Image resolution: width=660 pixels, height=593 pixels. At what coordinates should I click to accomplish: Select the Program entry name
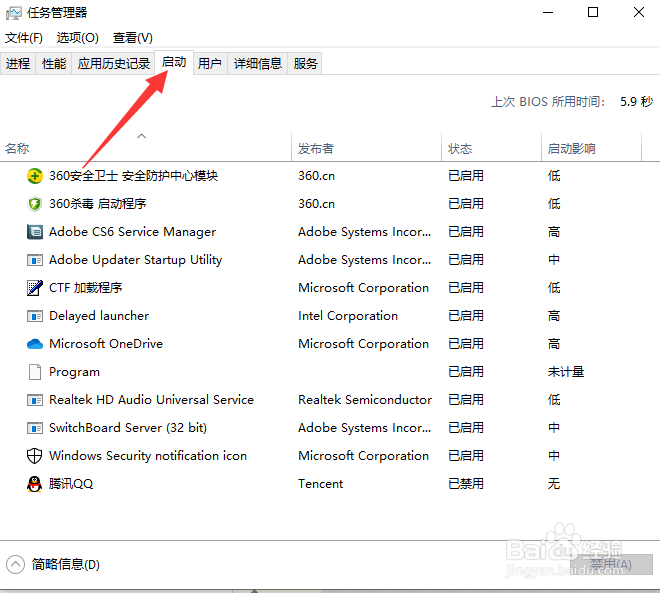(75, 372)
